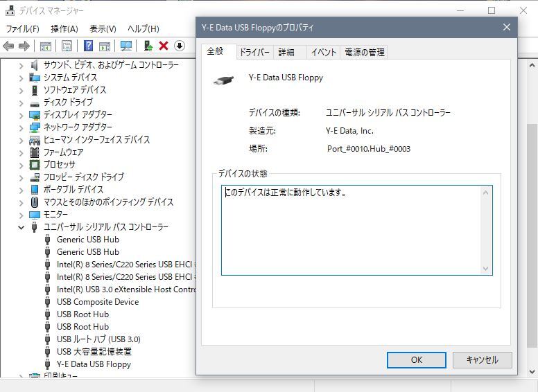The image size is (538, 392).
Task: Expand the プロセッサ node
Action: point(21,166)
